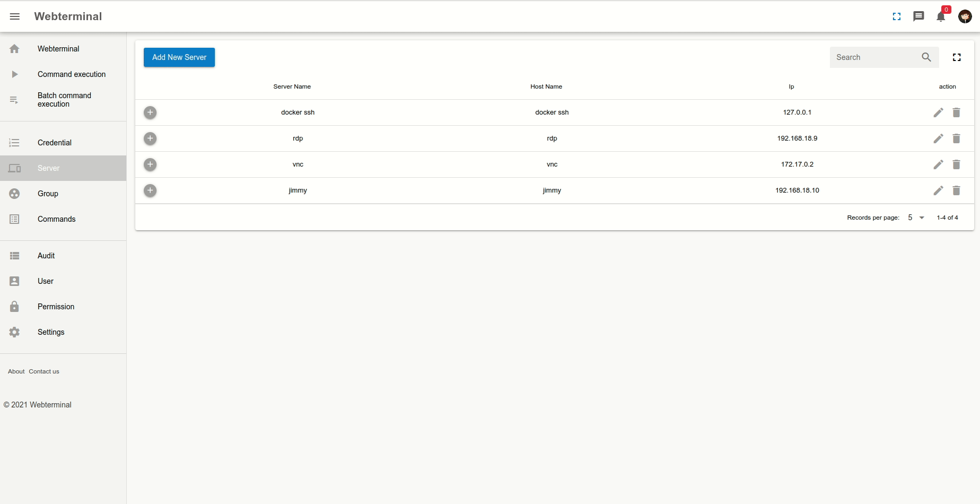Viewport: 980px width, 504px height.
Task: Click the Commands sidebar icon
Action: (14, 219)
